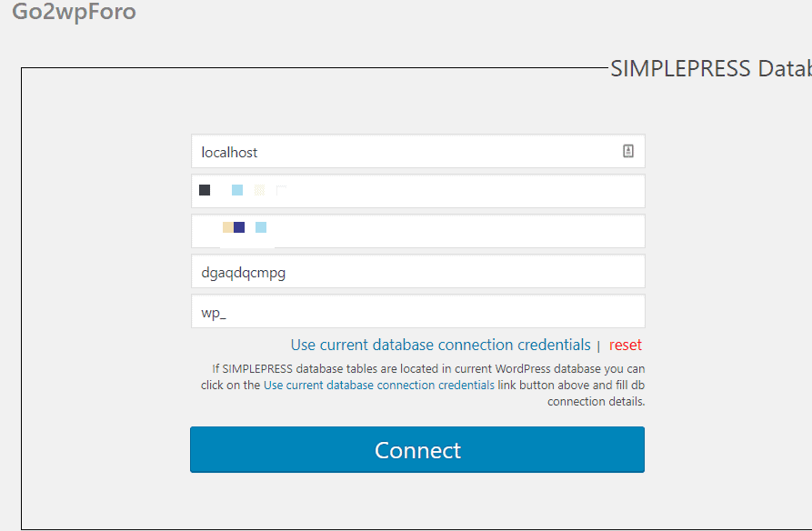Click the dark gray block in username field
The height and width of the screenshot is (531, 812).
tap(205, 190)
